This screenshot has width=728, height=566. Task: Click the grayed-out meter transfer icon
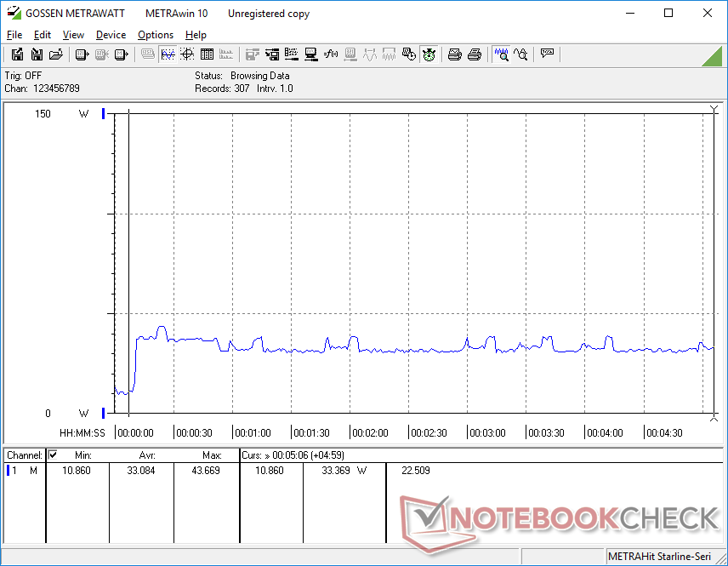pos(102,54)
